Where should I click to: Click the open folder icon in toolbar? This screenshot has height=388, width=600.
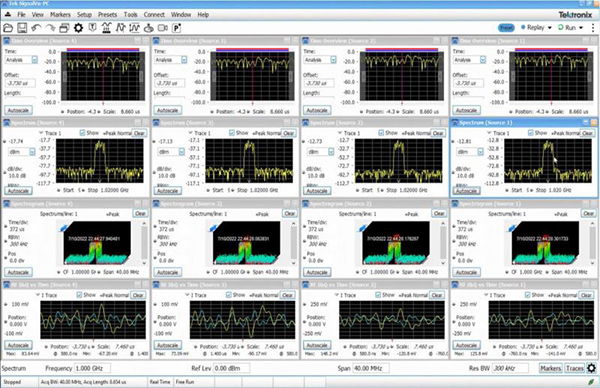(x=8, y=28)
